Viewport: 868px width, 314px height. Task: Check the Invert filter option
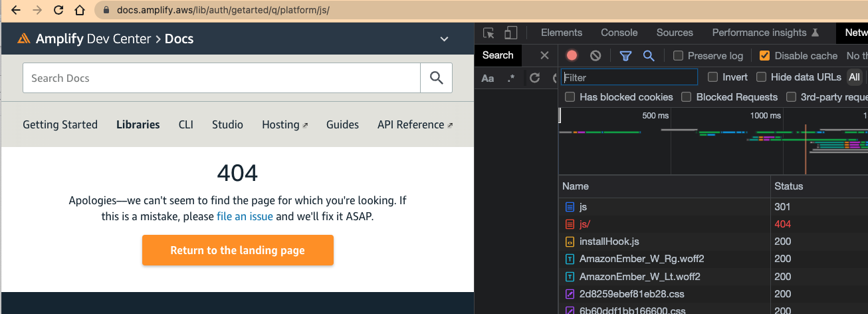click(x=712, y=77)
